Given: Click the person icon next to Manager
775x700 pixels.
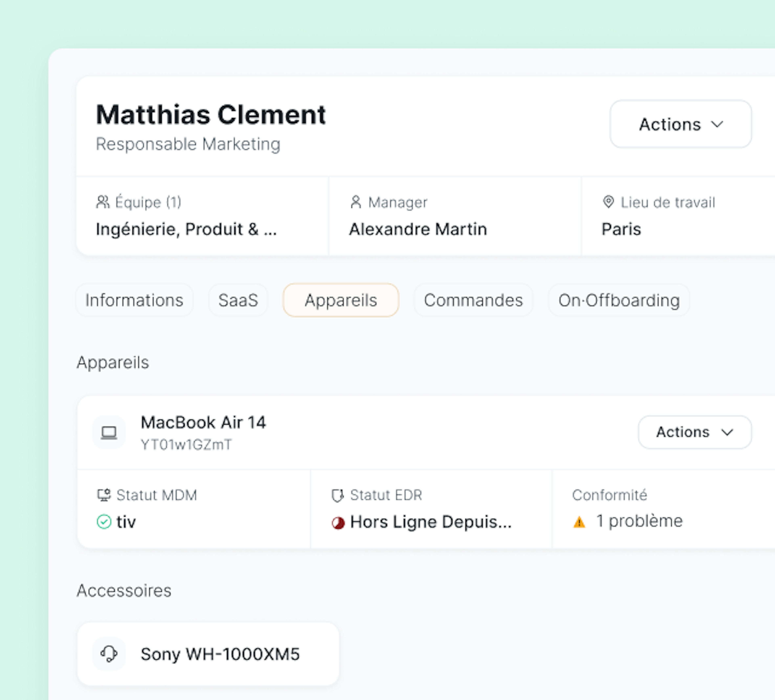Looking at the screenshot, I should coord(356,202).
